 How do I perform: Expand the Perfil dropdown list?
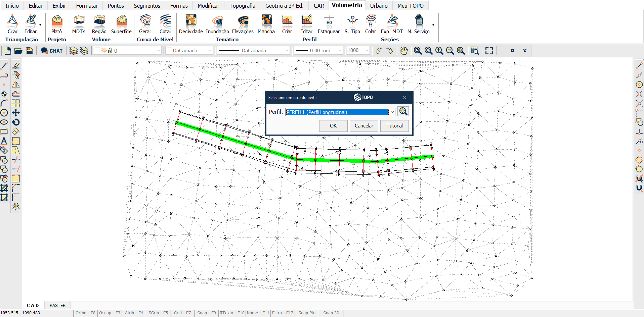point(392,112)
